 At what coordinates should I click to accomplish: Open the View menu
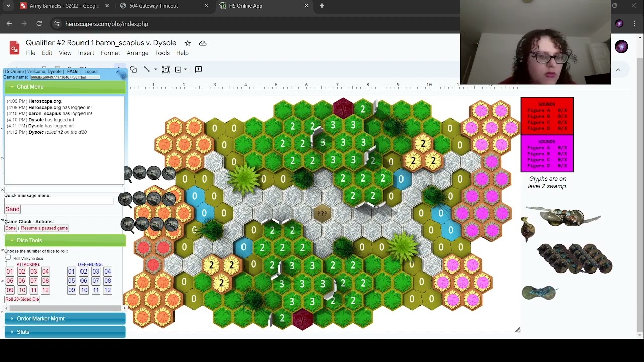coord(65,53)
